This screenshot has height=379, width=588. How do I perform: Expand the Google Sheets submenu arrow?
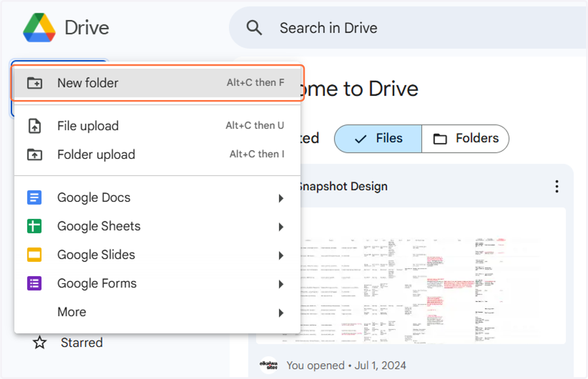281,227
